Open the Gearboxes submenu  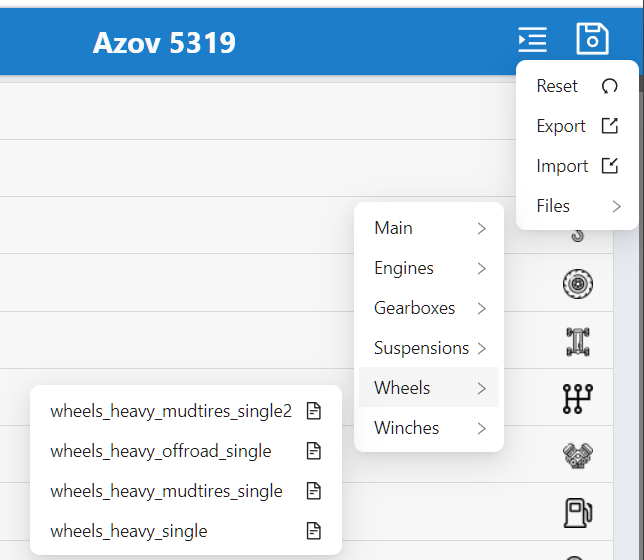(429, 308)
